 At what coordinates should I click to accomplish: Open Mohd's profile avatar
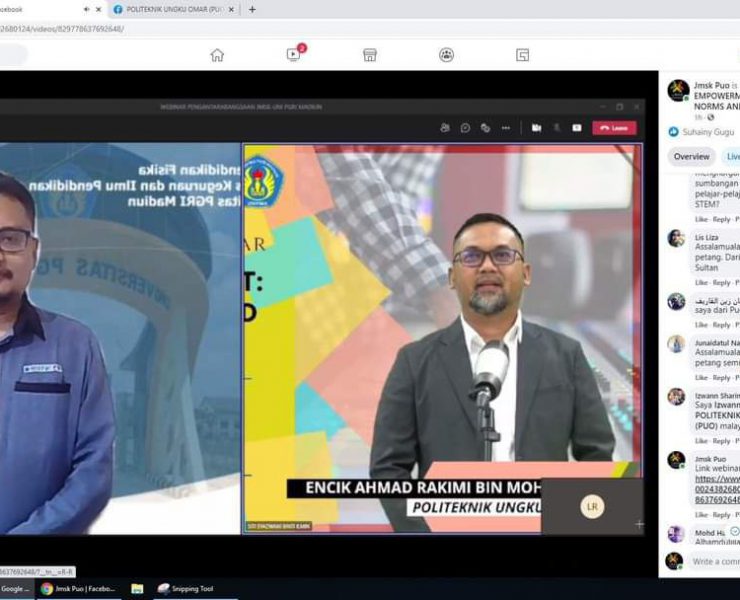click(676, 534)
